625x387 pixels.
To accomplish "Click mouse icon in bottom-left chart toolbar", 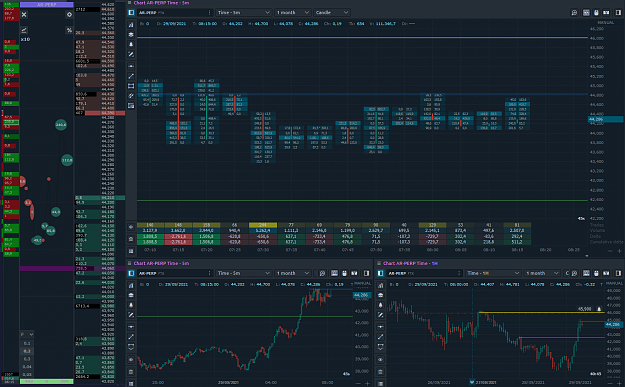I will (x=344, y=273).
